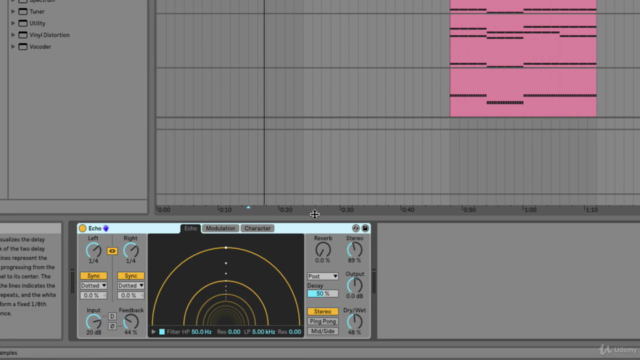
Task: Click the topmost arc in the Echo tunnel
Action: 226,247
